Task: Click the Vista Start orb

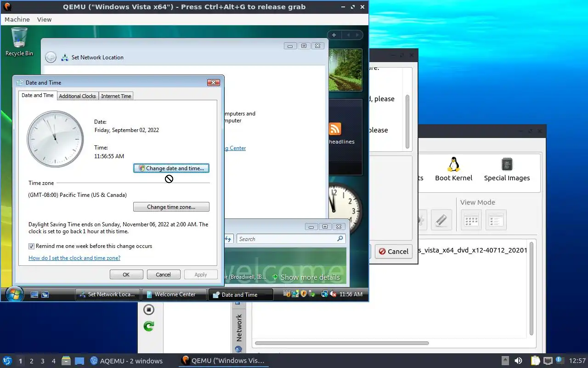Action: (14, 294)
